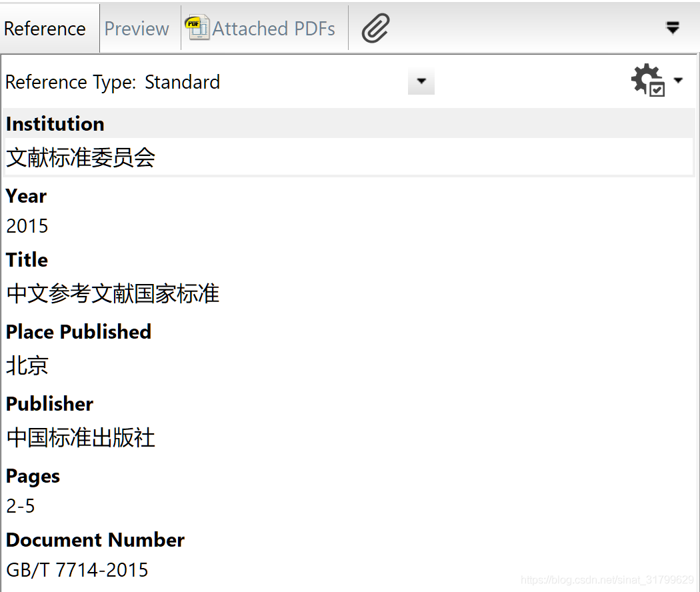Click the Document Number GB/T 7714-2015
The height and width of the screenshot is (592, 700).
click(77, 570)
